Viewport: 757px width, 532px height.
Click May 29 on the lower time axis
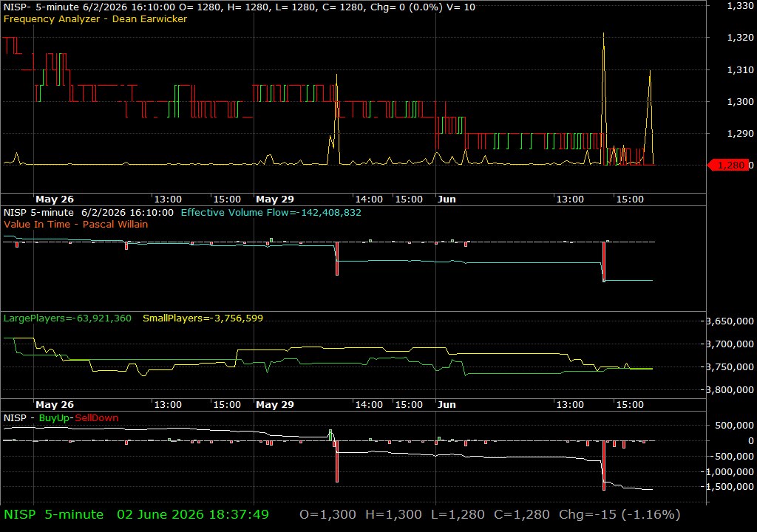(x=275, y=405)
